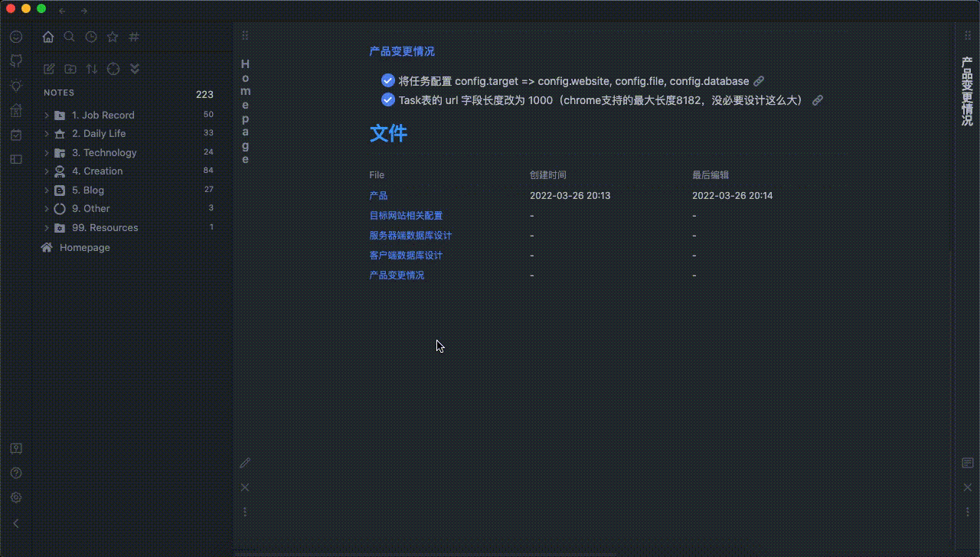Uncheck the config.target task checkbox

(387, 80)
